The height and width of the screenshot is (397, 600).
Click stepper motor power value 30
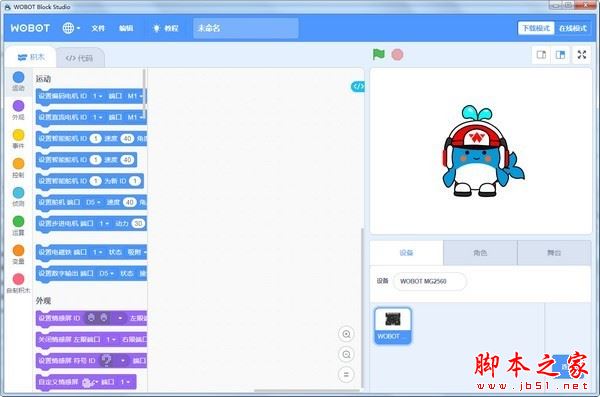pos(138,224)
